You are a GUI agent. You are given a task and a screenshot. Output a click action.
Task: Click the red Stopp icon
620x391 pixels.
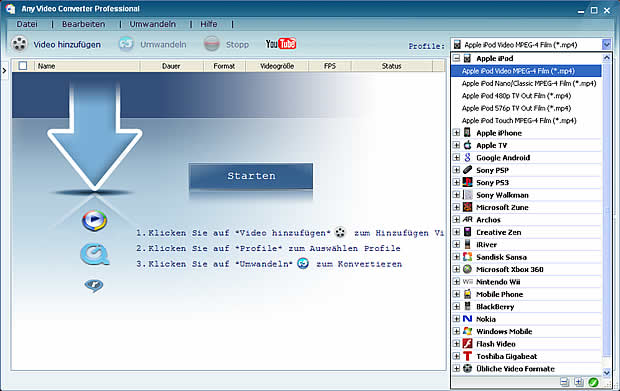click(x=212, y=44)
